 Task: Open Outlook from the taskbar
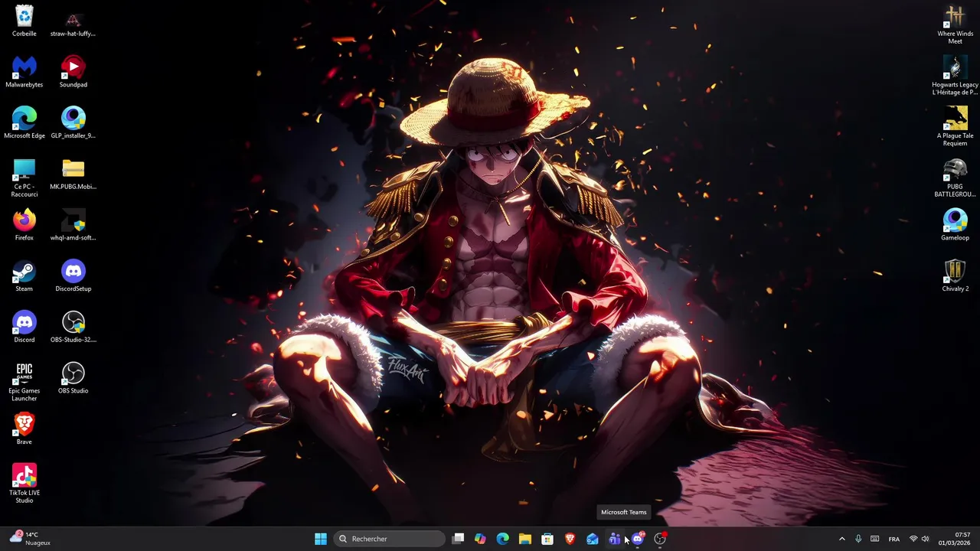point(592,539)
